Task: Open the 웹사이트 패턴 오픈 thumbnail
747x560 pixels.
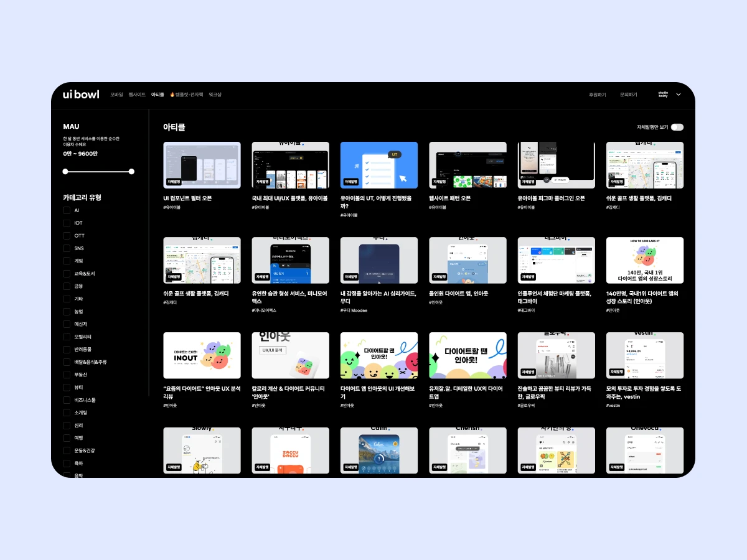Action: click(467, 165)
